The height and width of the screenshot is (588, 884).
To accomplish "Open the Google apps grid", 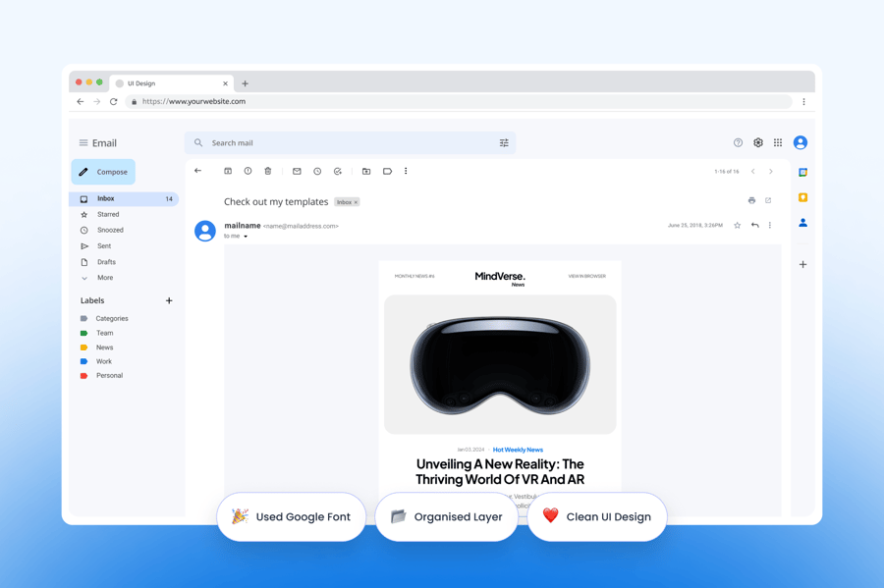I will 778,143.
